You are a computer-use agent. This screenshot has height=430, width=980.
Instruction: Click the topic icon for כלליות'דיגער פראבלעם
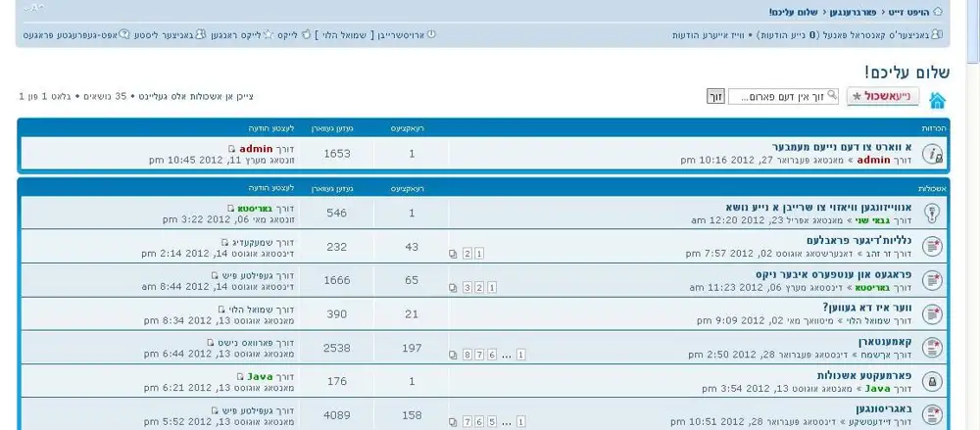coord(932,247)
